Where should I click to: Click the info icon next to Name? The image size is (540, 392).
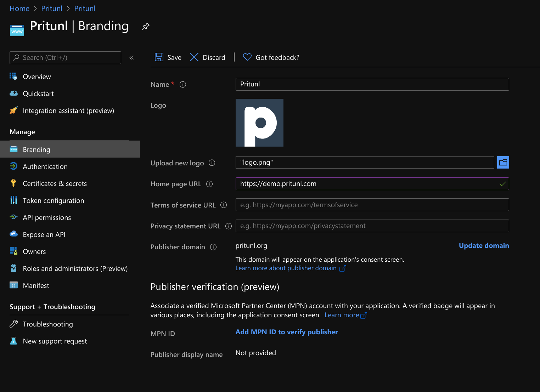tap(183, 85)
